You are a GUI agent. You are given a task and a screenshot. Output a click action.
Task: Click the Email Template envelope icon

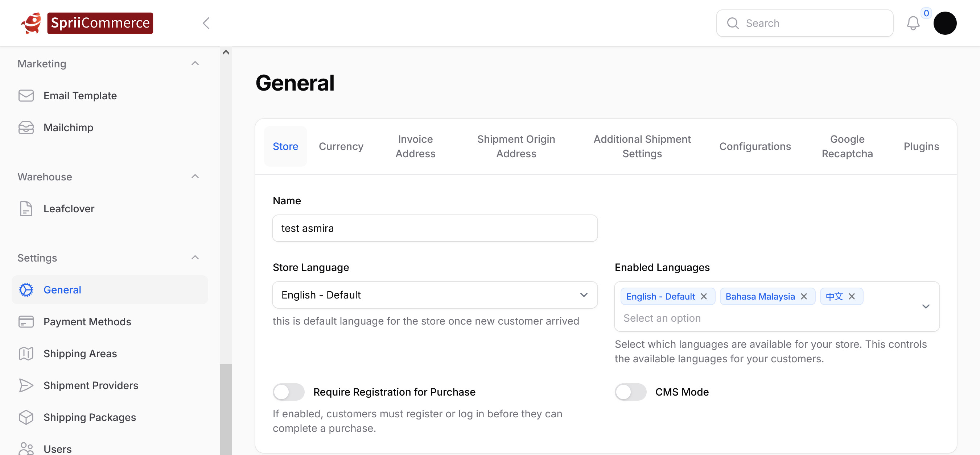26,95
